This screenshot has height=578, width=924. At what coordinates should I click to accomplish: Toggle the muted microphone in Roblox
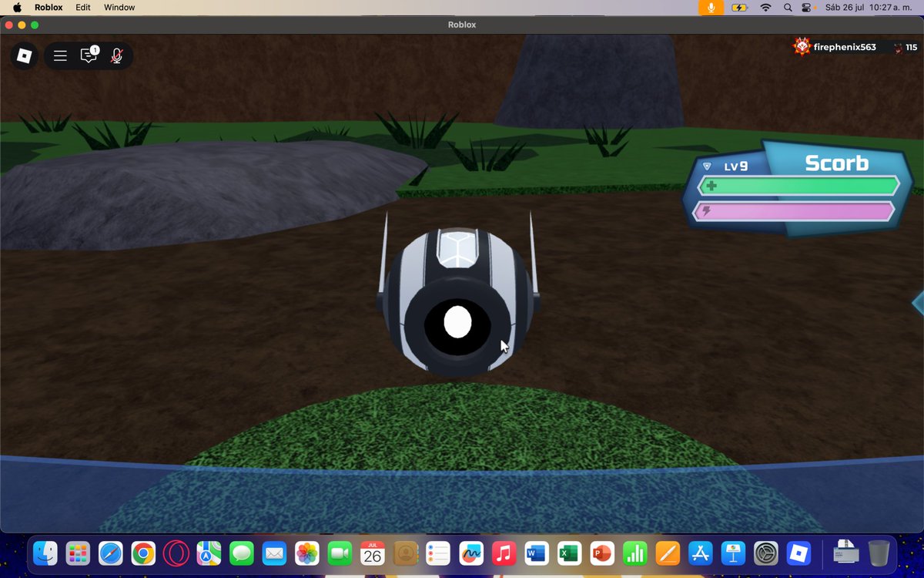(x=116, y=55)
